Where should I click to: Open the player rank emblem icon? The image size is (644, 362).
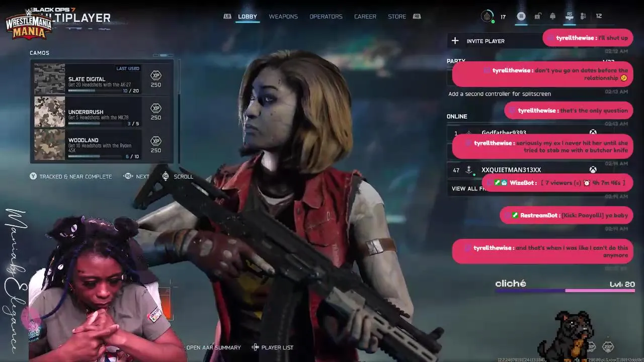[x=487, y=17]
